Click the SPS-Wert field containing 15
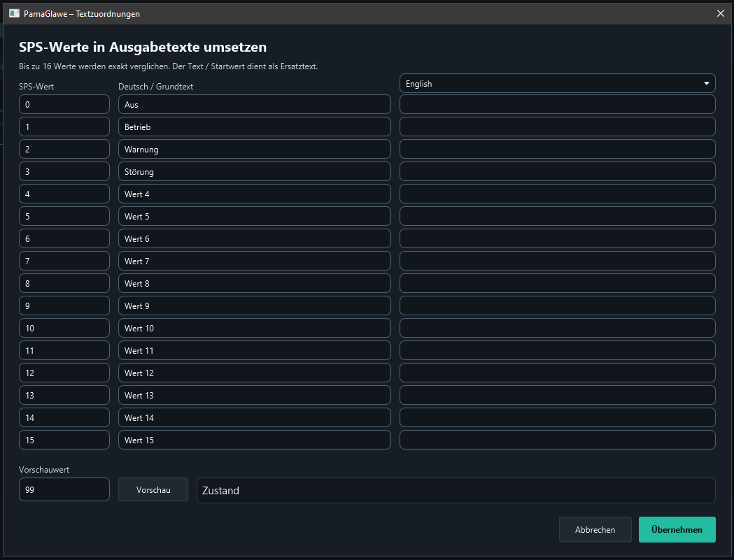This screenshot has width=734, height=560. click(x=64, y=440)
